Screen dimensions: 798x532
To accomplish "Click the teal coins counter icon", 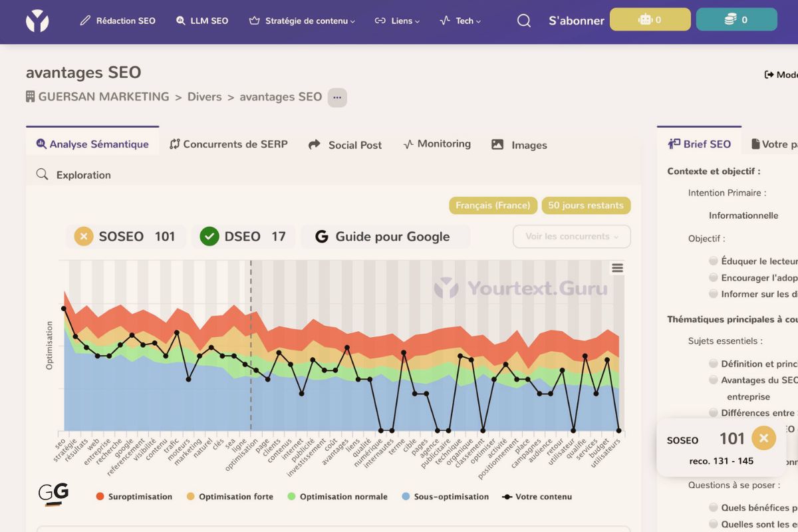I will click(730, 19).
